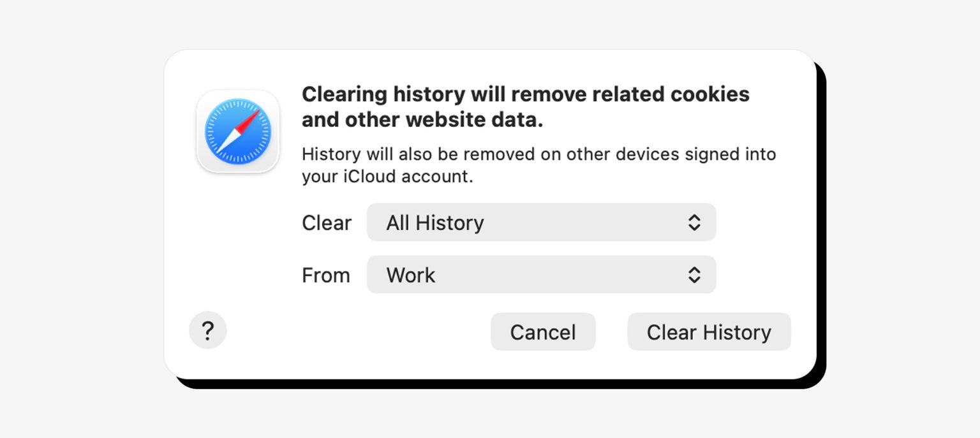Click the iCloud removal notice text
This screenshot has width=980, height=438.
[x=538, y=164]
